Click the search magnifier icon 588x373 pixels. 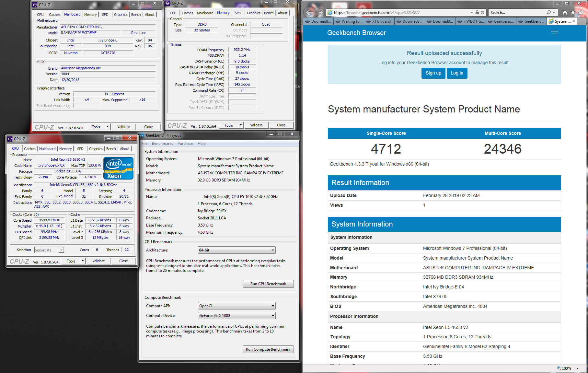548,13
